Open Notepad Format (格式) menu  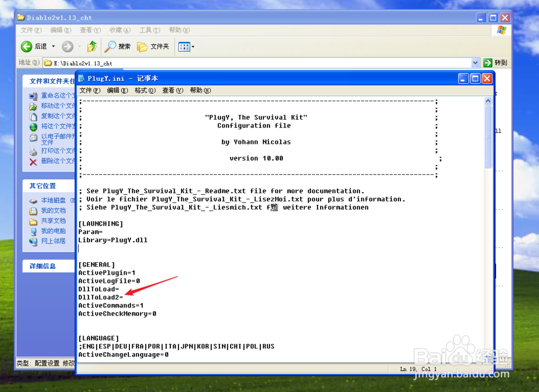pos(145,90)
